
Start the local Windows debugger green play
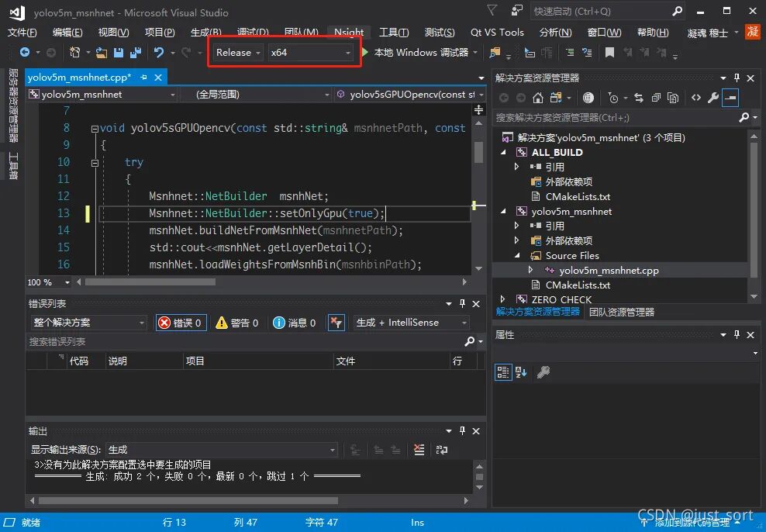point(365,52)
